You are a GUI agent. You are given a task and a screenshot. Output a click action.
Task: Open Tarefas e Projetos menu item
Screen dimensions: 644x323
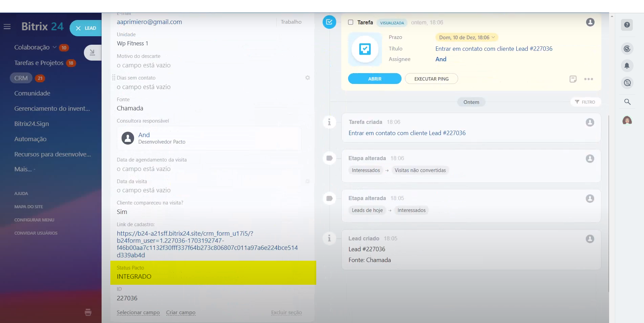click(x=39, y=63)
